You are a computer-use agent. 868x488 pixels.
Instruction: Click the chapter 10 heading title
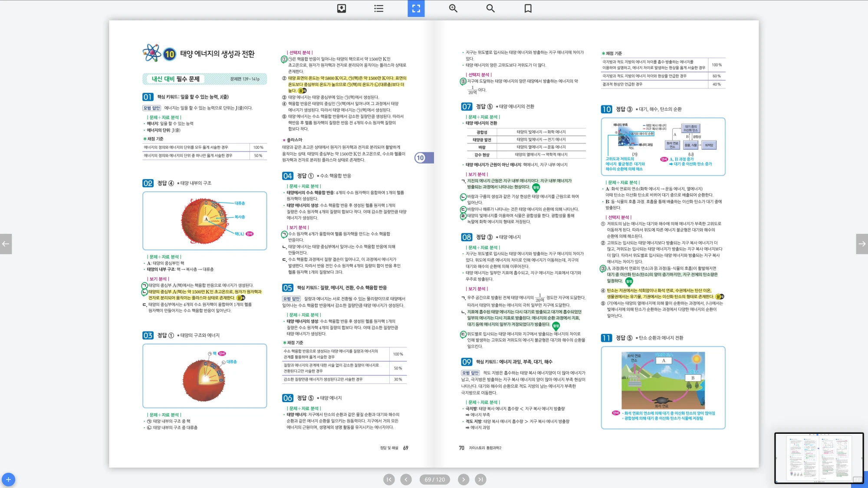[x=217, y=54]
